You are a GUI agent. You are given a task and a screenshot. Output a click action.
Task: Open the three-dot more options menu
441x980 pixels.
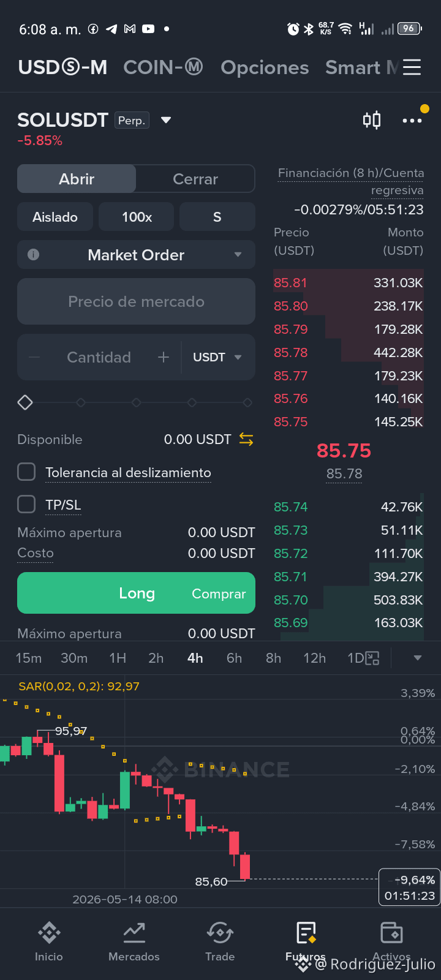pos(412,121)
